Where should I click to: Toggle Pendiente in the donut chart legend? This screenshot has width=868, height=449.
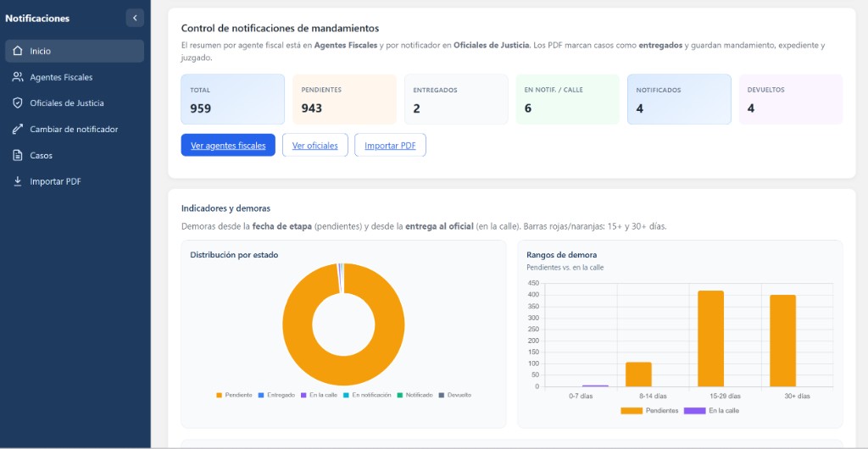click(234, 395)
